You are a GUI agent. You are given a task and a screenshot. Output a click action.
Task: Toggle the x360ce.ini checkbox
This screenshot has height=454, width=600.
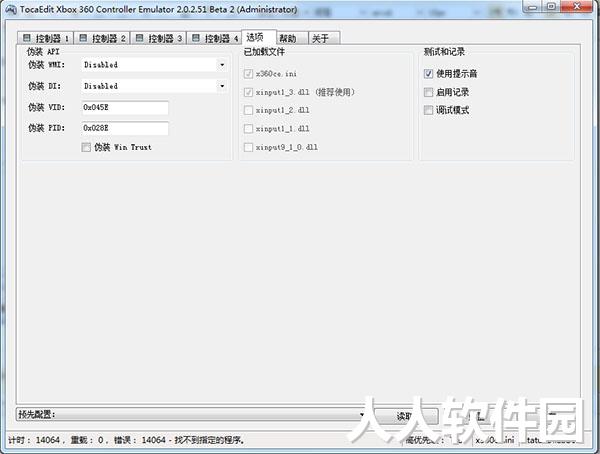pos(248,73)
